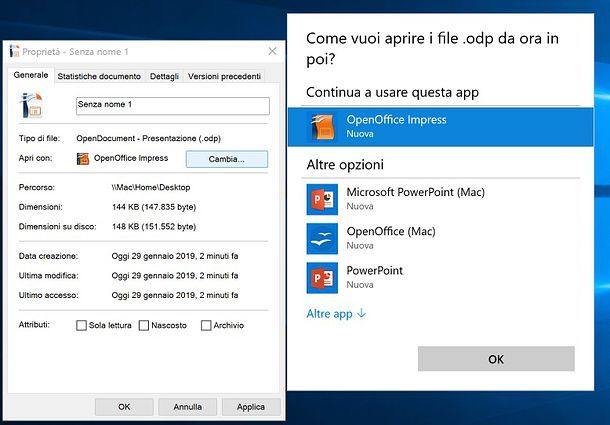Toggle the Nascosto checkbox
This screenshot has width=610, height=425.
144,325
